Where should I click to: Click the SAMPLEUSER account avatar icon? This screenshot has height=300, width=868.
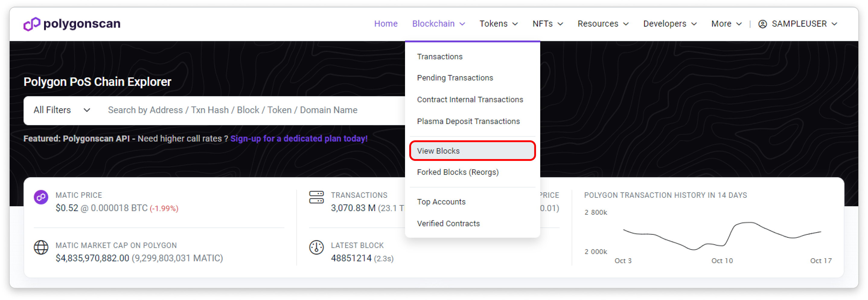[x=763, y=24]
